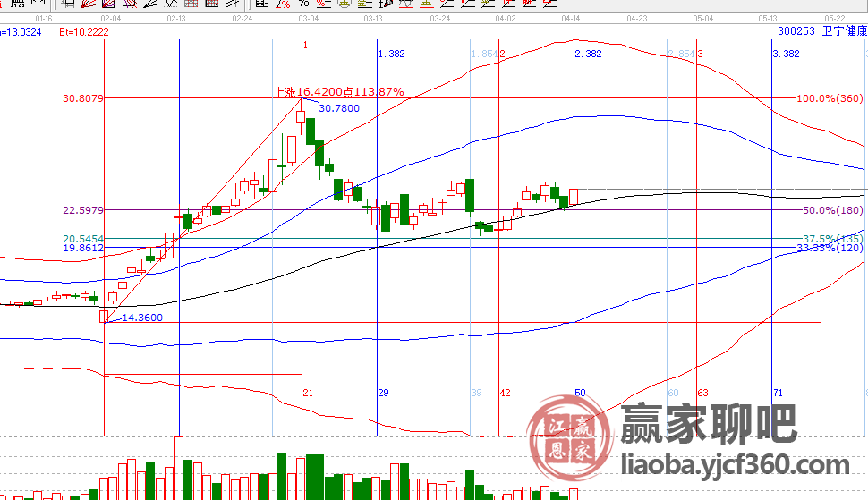Click the 19.8612 price level label

83,248
